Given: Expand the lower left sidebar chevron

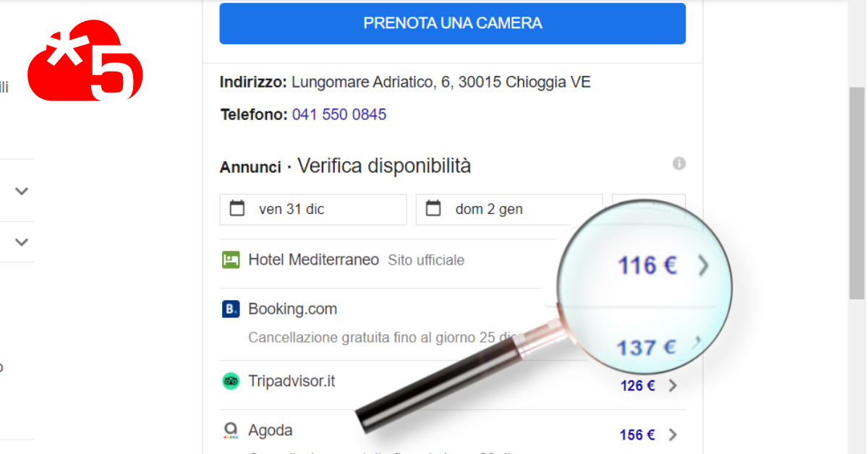Looking at the screenshot, I should tap(22, 242).
